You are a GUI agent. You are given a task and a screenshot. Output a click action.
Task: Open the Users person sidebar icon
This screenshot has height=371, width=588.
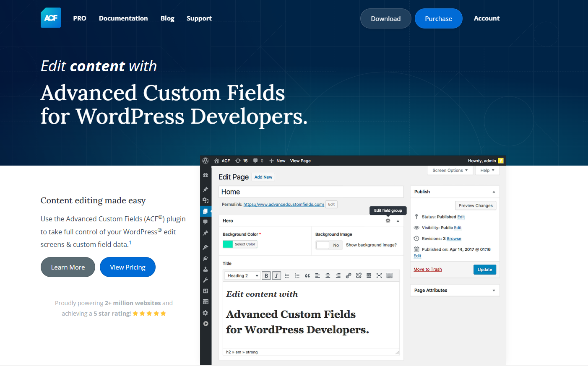[x=206, y=269]
